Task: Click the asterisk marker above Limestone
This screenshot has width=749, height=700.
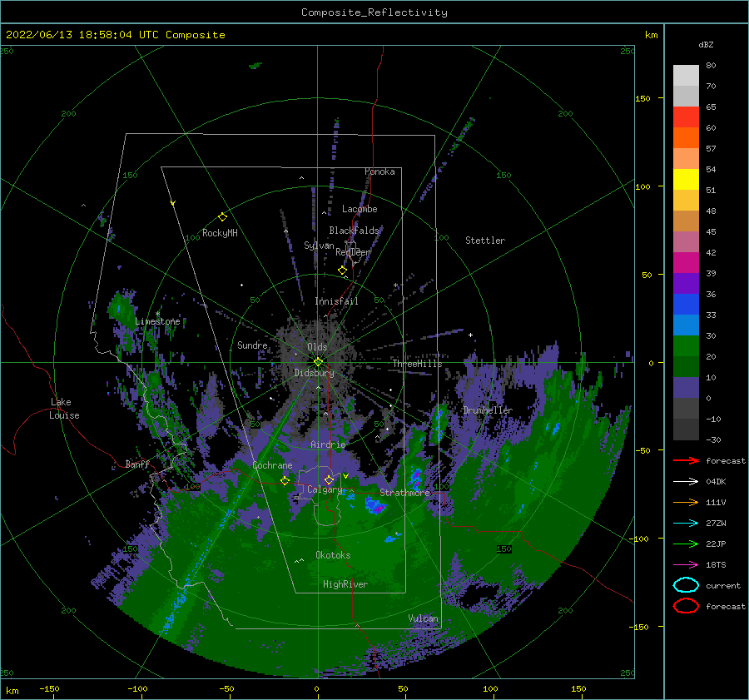Action: [x=157, y=315]
